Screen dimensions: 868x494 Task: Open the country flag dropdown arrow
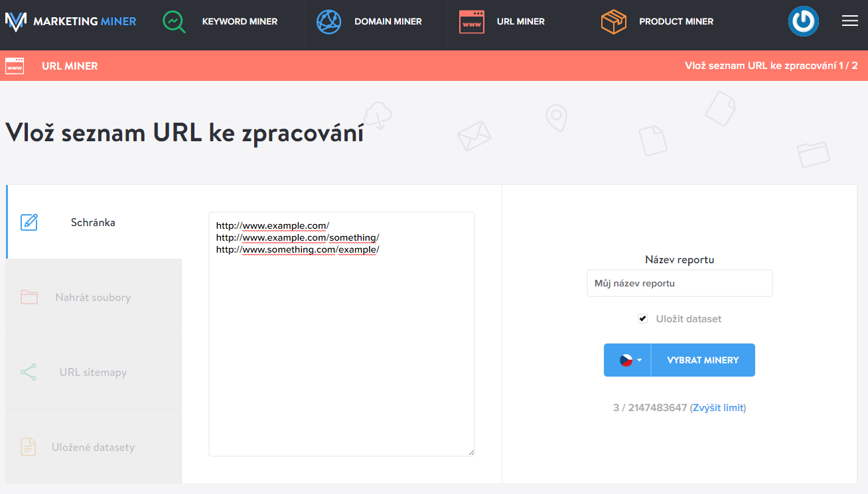(x=639, y=360)
